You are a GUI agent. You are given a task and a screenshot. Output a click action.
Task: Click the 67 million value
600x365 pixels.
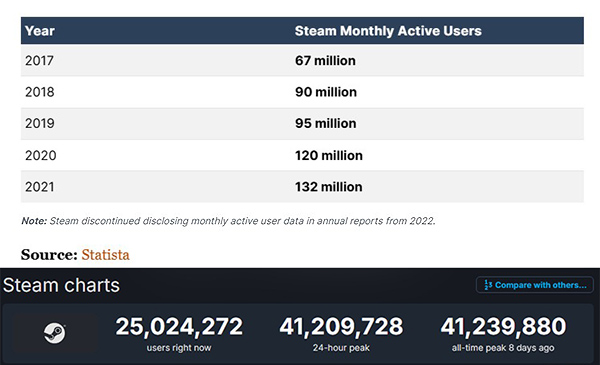pyautogui.click(x=325, y=61)
